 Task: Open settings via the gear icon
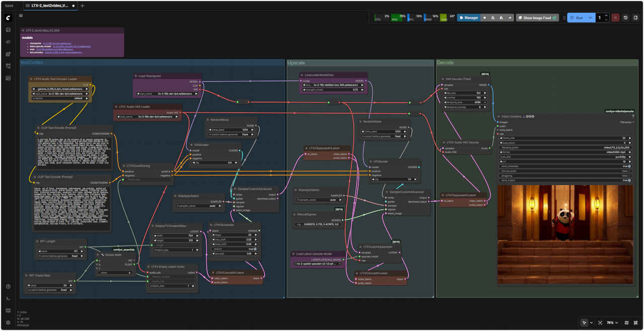8,322
